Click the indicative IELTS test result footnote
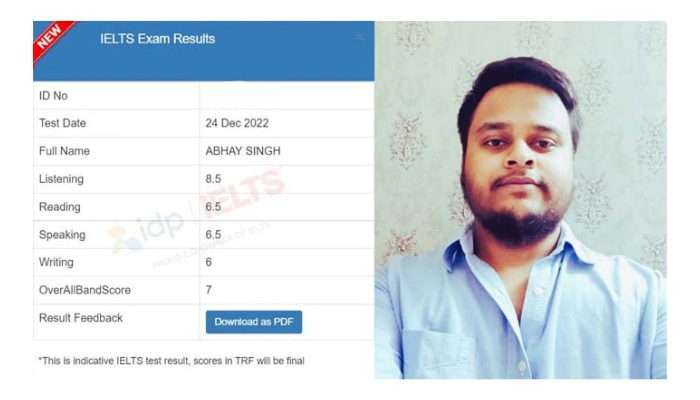This screenshot has width=700, height=400. tap(172, 361)
